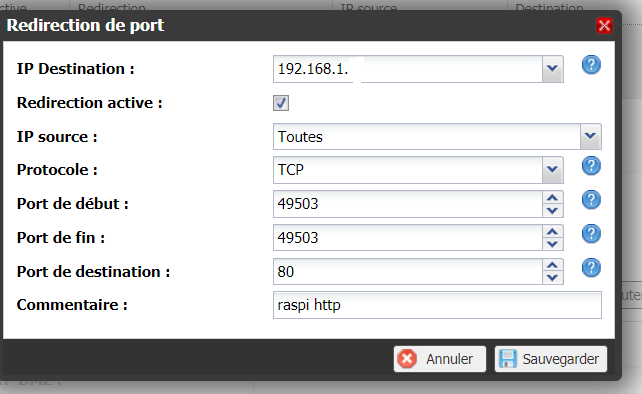Uncheck the Redirection active checkbox
642x394 pixels.
[281, 103]
